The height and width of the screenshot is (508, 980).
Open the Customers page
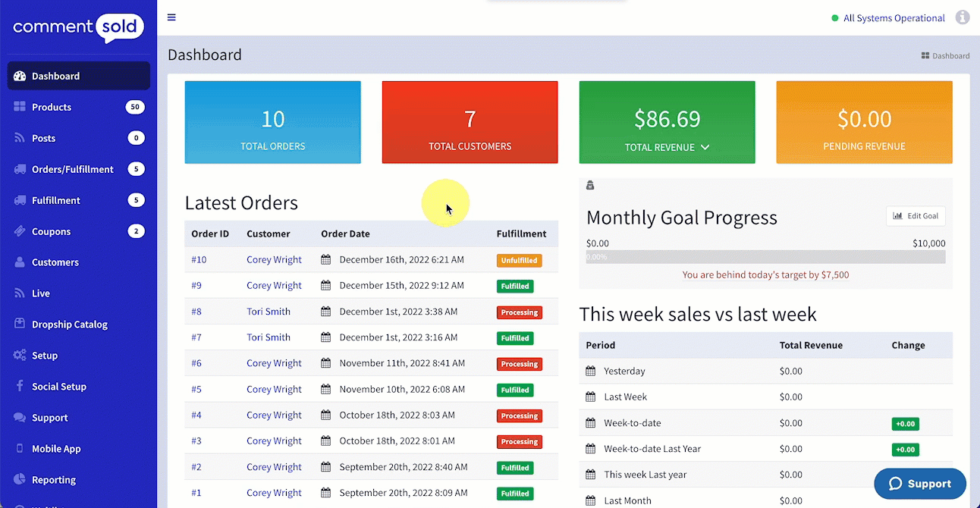click(79, 262)
